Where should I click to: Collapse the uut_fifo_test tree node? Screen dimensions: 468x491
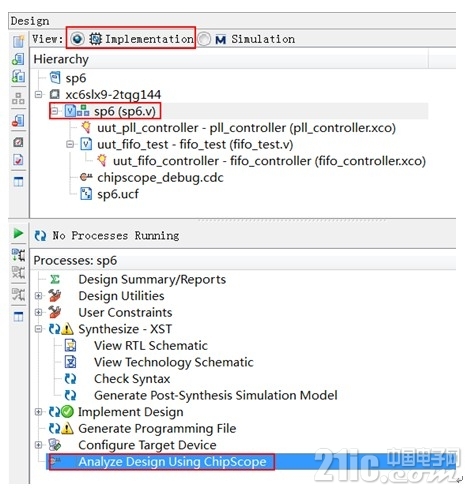point(70,144)
